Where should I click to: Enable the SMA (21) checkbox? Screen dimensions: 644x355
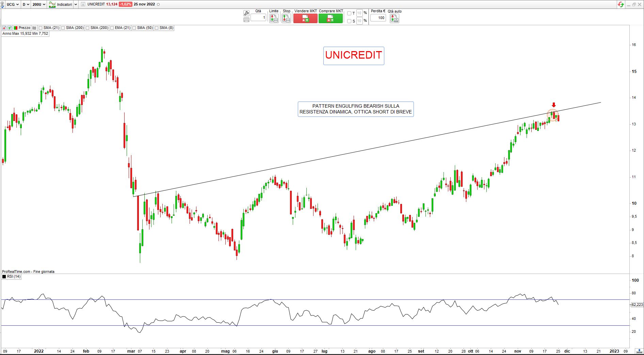point(41,28)
